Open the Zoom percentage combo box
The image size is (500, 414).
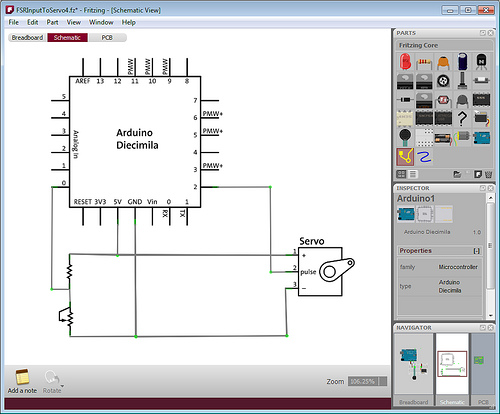coord(367,381)
